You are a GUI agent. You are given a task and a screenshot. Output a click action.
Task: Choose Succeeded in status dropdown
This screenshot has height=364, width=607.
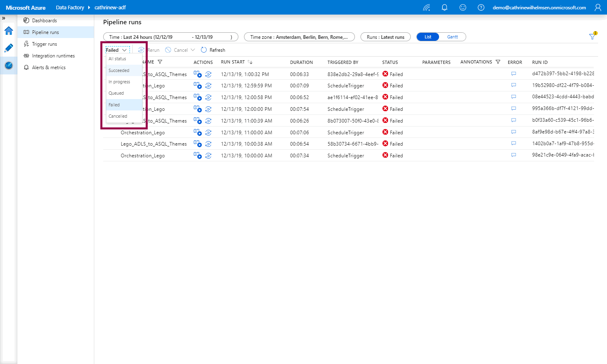(119, 70)
